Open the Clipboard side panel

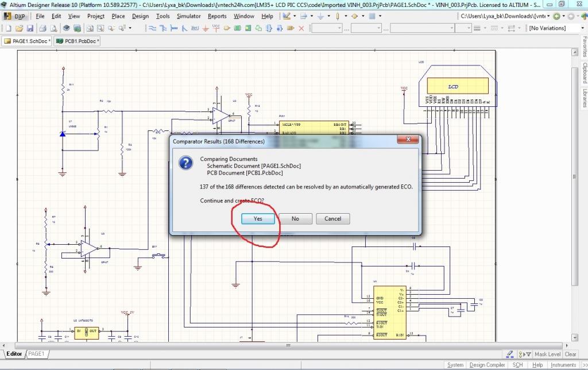pos(584,72)
